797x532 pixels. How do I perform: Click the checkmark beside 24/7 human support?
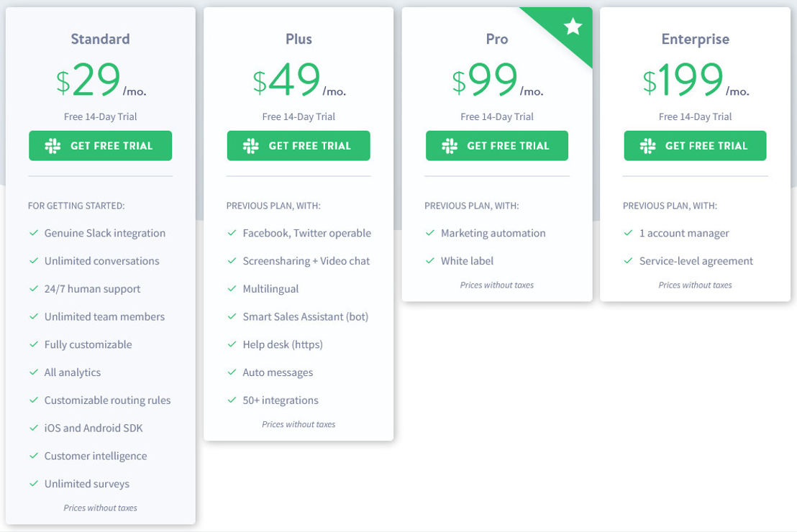coord(34,288)
